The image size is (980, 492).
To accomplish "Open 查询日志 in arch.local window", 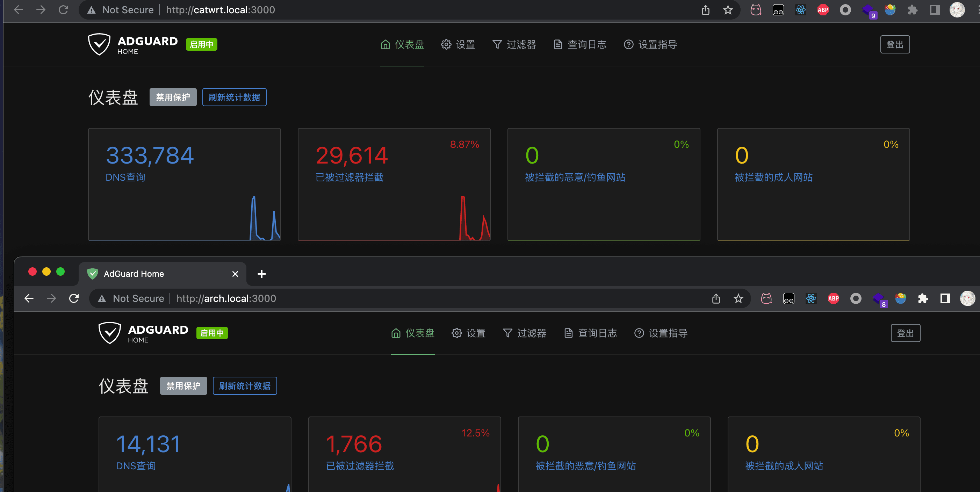I will [x=590, y=333].
